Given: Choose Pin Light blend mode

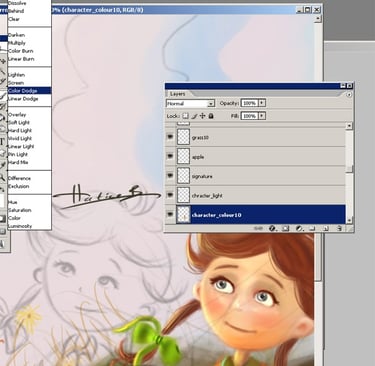Looking at the screenshot, I should [x=29, y=155].
